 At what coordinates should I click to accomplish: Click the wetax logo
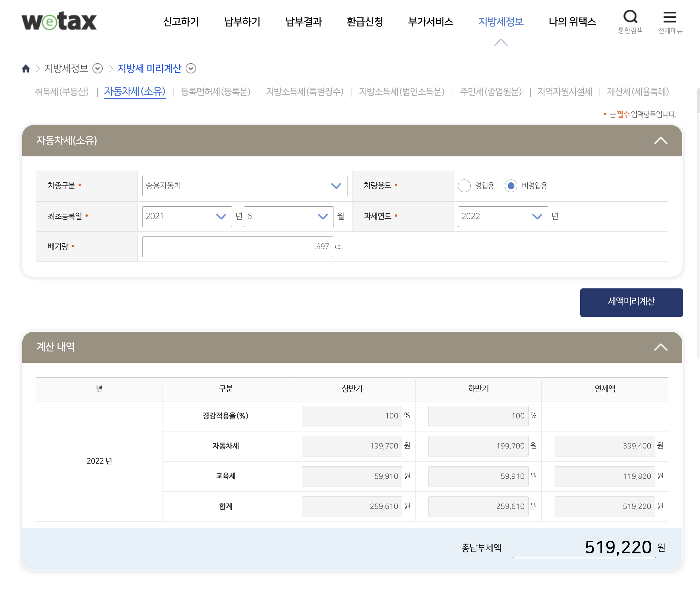pos(59,22)
